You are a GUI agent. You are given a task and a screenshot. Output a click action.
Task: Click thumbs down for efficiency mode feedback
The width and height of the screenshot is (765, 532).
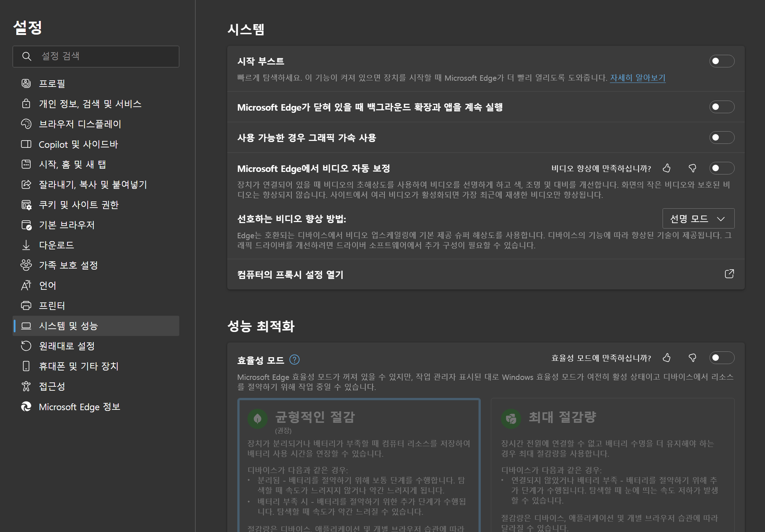[692, 358]
